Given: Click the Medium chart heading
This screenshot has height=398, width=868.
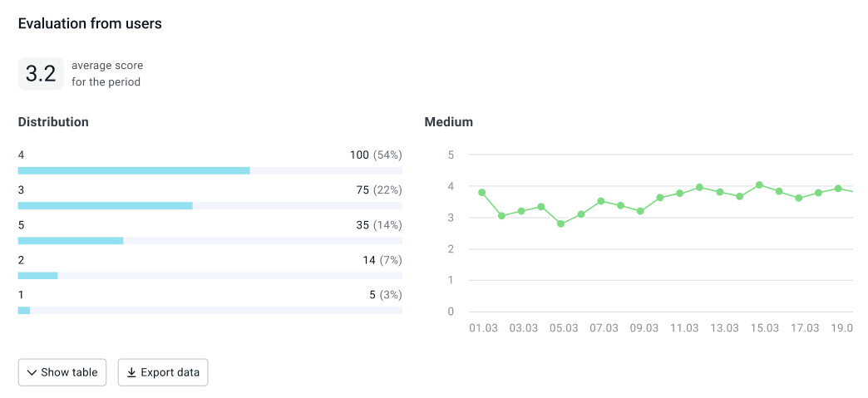Looking at the screenshot, I should (449, 122).
